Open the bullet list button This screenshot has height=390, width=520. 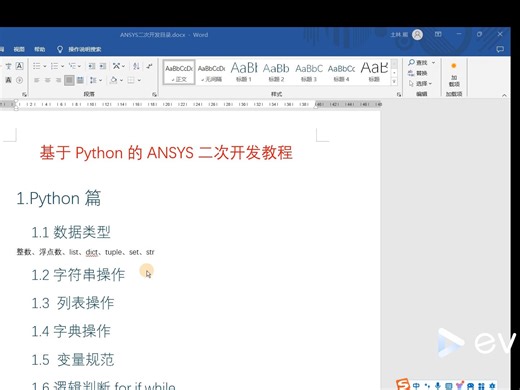(x=37, y=66)
